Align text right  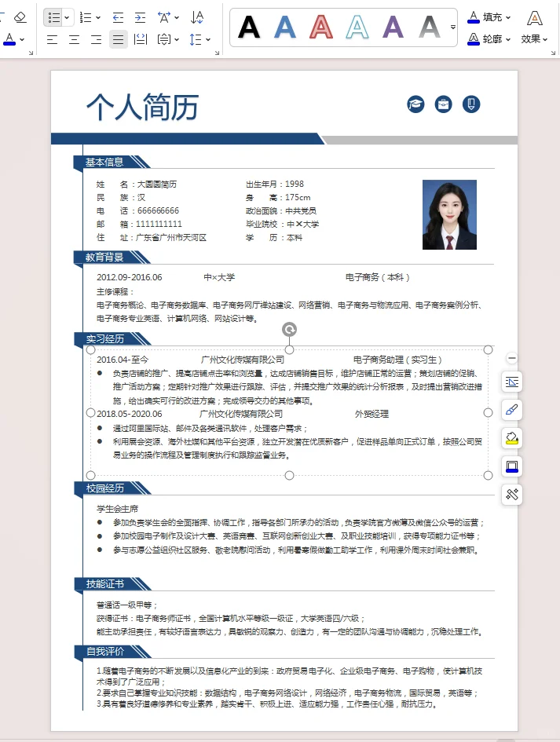pos(96,39)
